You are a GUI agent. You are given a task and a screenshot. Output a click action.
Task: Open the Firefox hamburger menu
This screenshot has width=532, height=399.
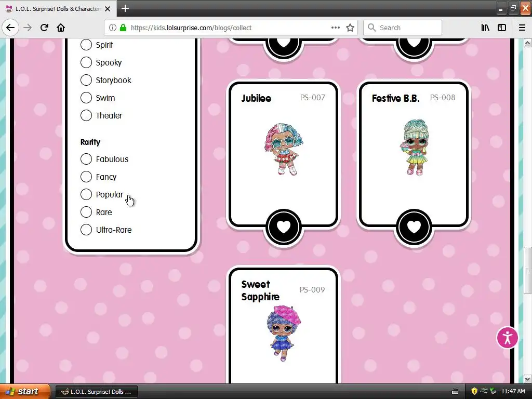[522, 28]
